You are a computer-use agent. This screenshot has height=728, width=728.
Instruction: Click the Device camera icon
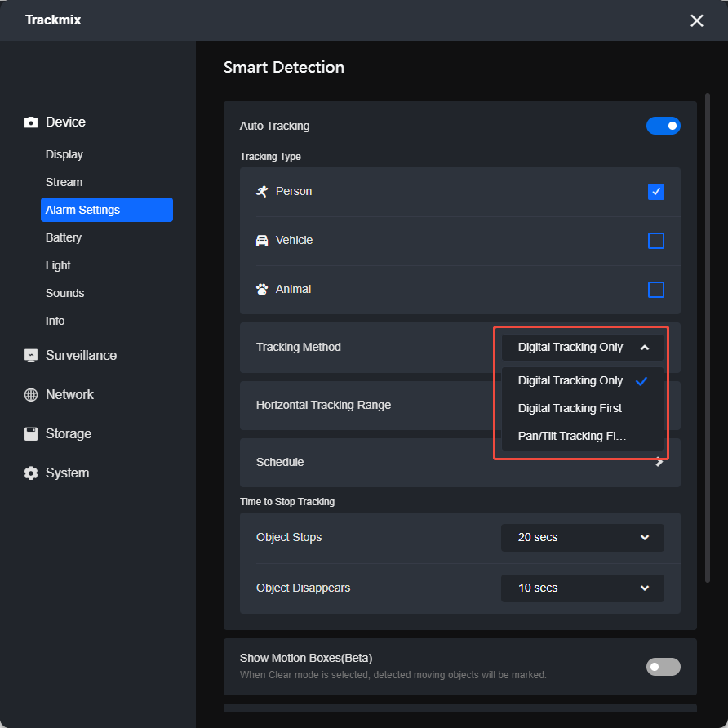(x=31, y=122)
